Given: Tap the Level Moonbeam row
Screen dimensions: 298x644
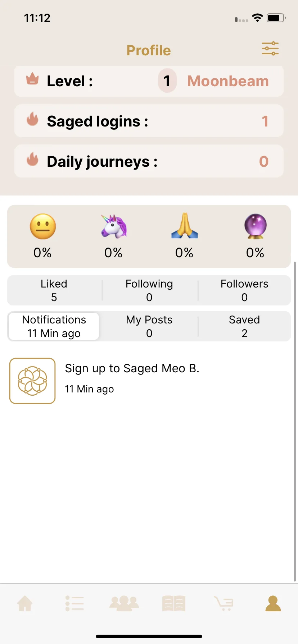Looking at the screenshot, I should (149, 81).
